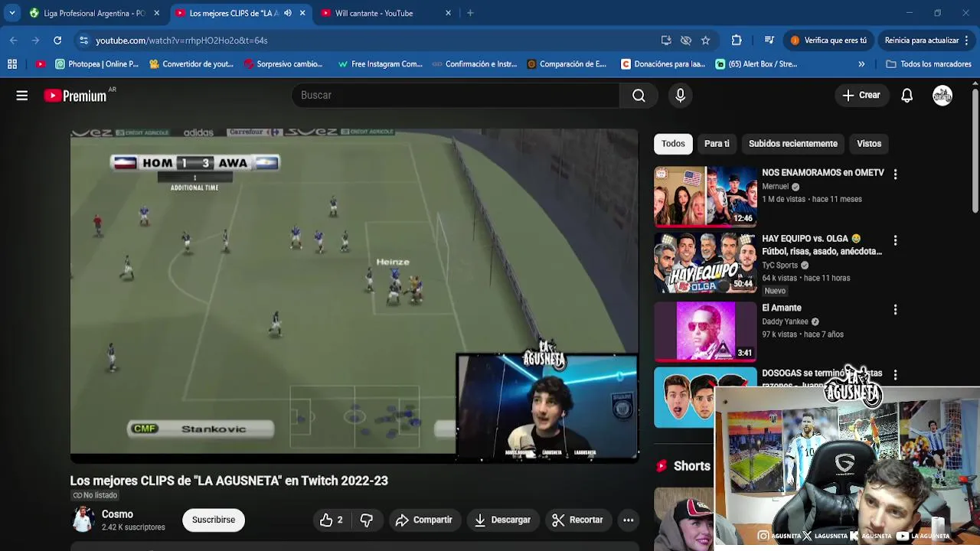This screenshot has width=980, height=551.
Task: Open Donaciones para laa... bookmark
Action: (663, 64)
